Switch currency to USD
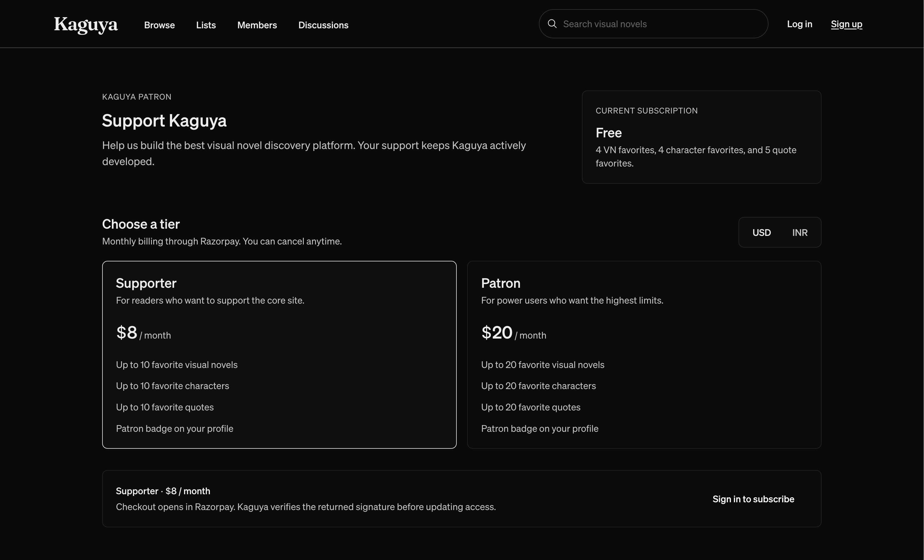 tap(762, 232)
